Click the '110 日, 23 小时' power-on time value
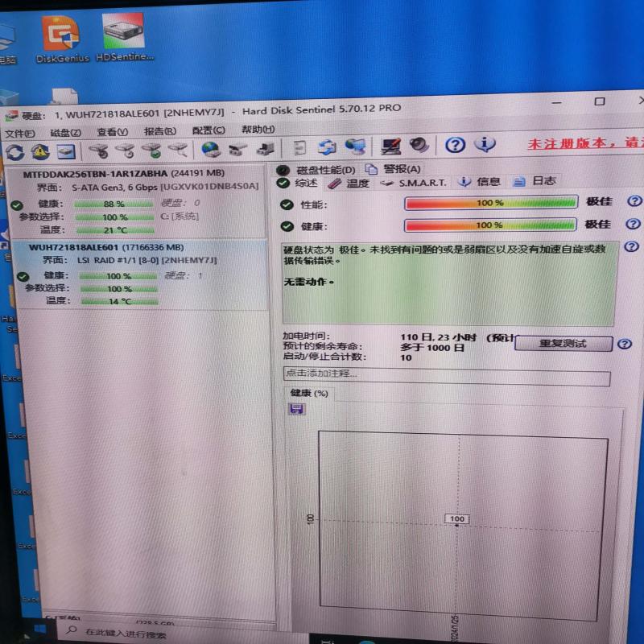Viewport: 644px width, 644px height. click(x=438, y=337)
